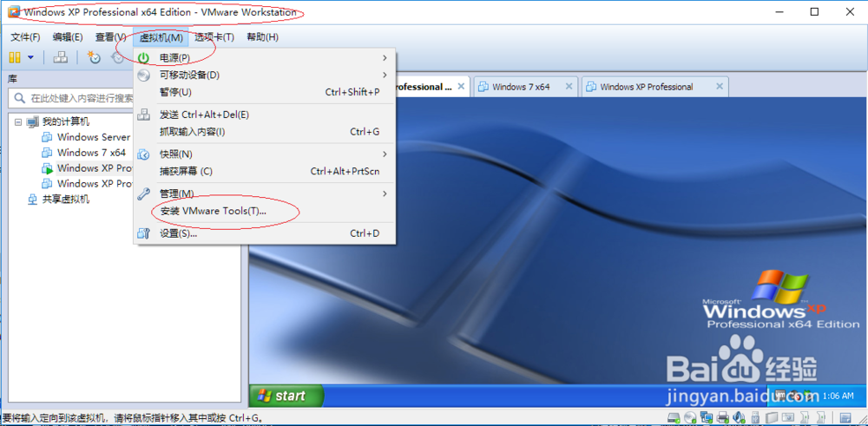Click the 库 library panel header

[x=12, y=79]
